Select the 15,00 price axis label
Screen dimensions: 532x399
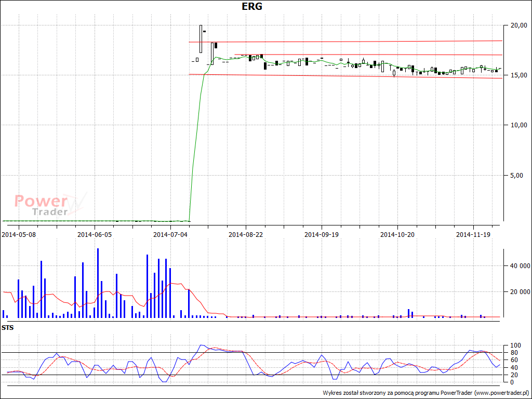pyautogui.click(x=518, y=75)
